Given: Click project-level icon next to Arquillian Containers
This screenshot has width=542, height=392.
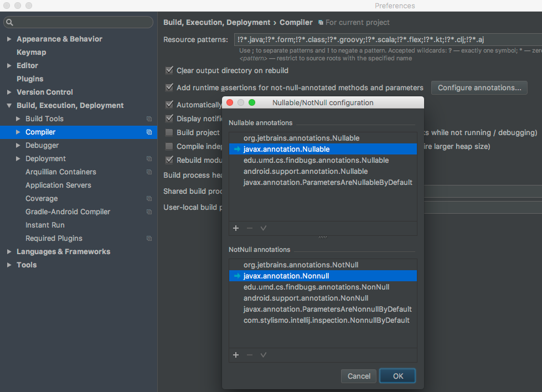Looking at the screenshot, I should click(149, 172).
